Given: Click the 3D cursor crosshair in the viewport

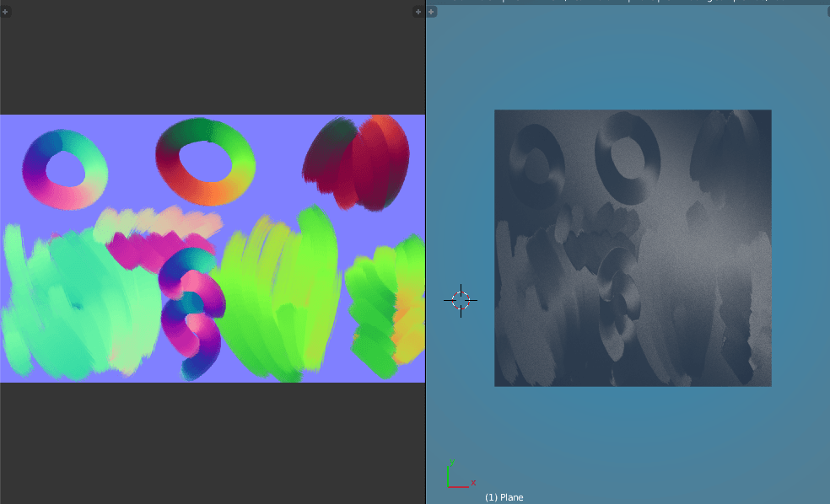Looking at the screenshot, I should [x=461, y=299].
